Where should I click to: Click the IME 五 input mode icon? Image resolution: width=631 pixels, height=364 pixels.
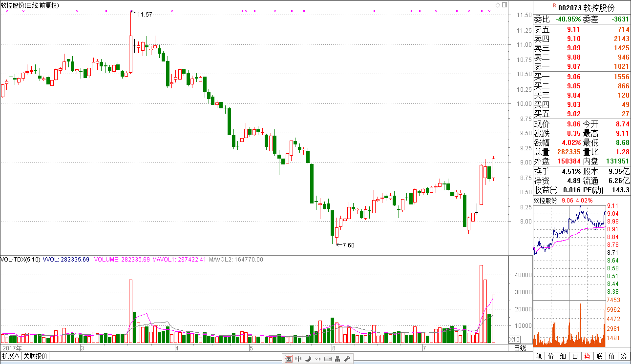coord(289,359)
